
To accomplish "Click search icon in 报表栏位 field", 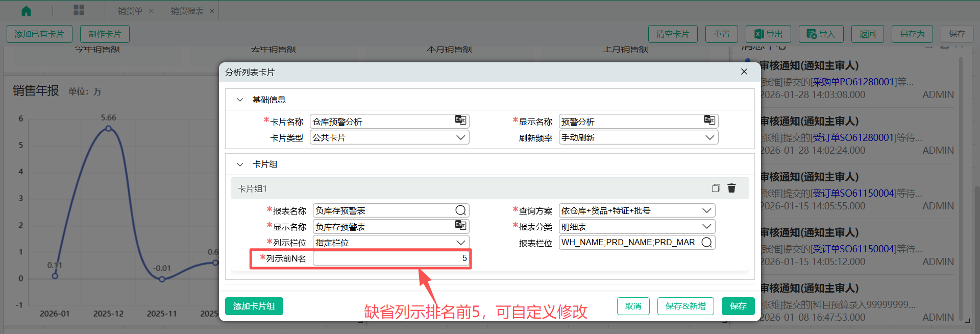I will (x=707, y=242).
